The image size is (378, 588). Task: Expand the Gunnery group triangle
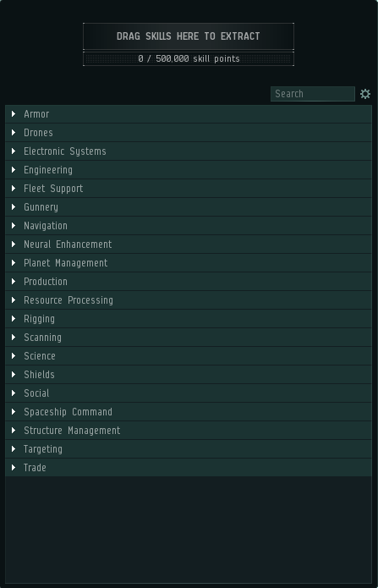[14, 207]
